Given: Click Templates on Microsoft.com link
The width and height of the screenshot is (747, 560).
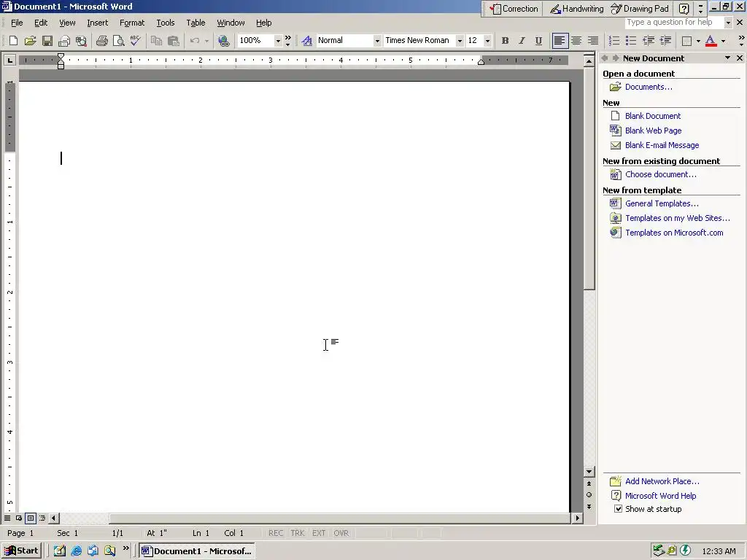Looking at the screenshot, I should (x=673, y=233).
